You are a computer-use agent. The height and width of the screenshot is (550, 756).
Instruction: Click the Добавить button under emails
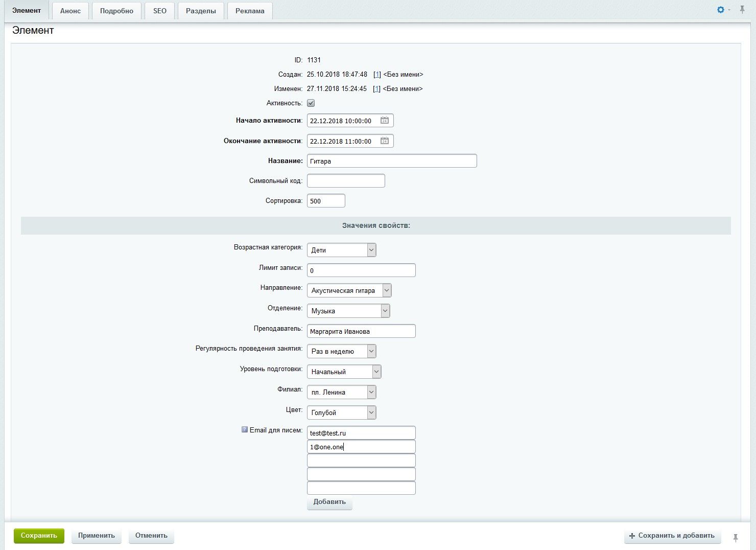[329, 502]
